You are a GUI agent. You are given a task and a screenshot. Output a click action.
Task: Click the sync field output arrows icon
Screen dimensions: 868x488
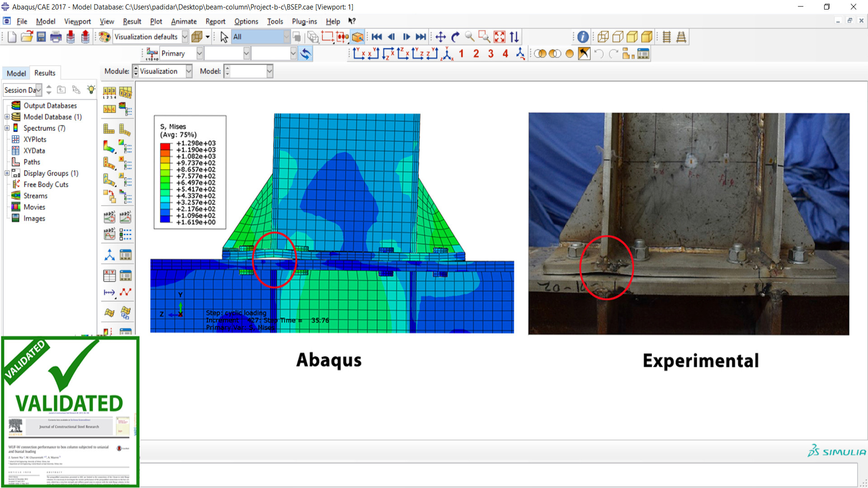(306, 54)
